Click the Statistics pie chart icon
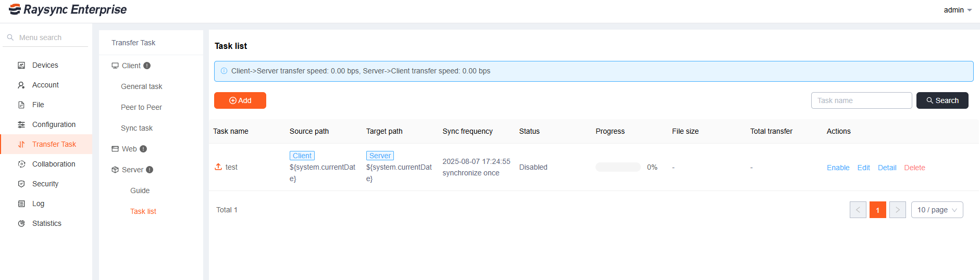This screenshot has height=280, width=980. (x=21, y=223)
